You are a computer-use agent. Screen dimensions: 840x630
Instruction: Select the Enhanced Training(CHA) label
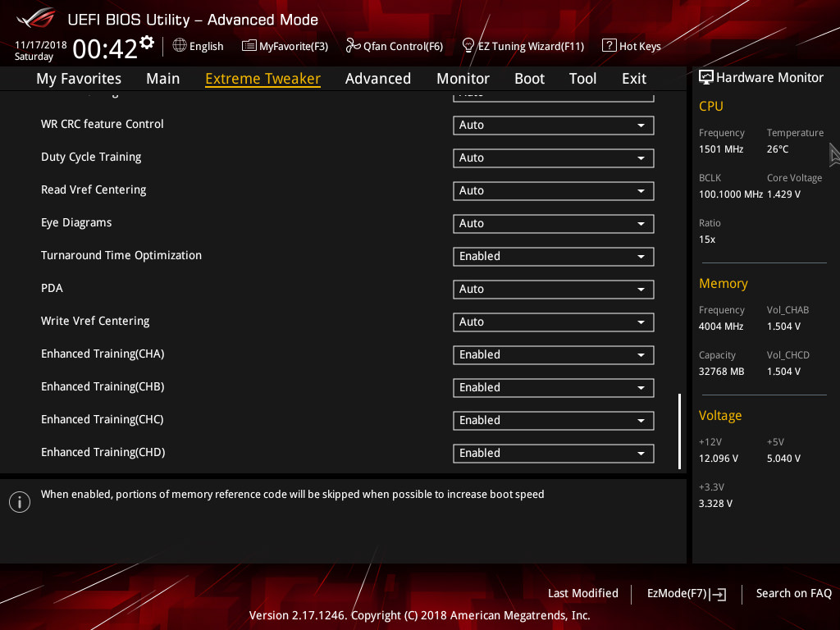[103, 354]
